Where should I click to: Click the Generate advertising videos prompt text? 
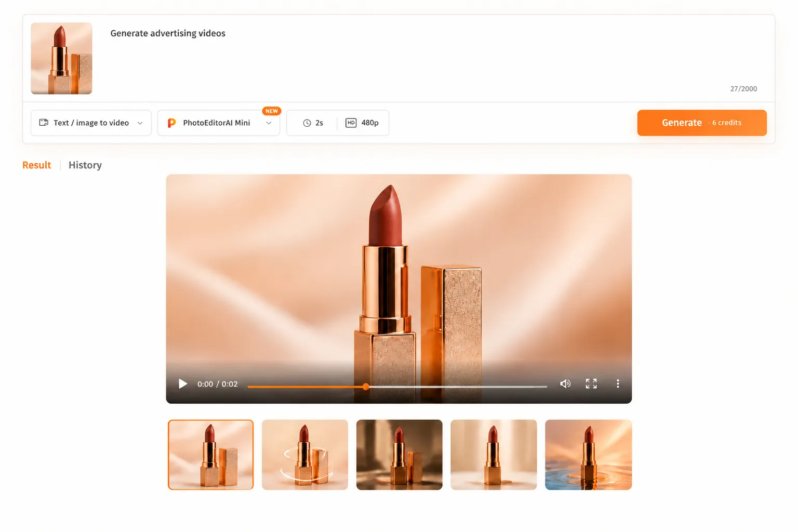(168, 33)
